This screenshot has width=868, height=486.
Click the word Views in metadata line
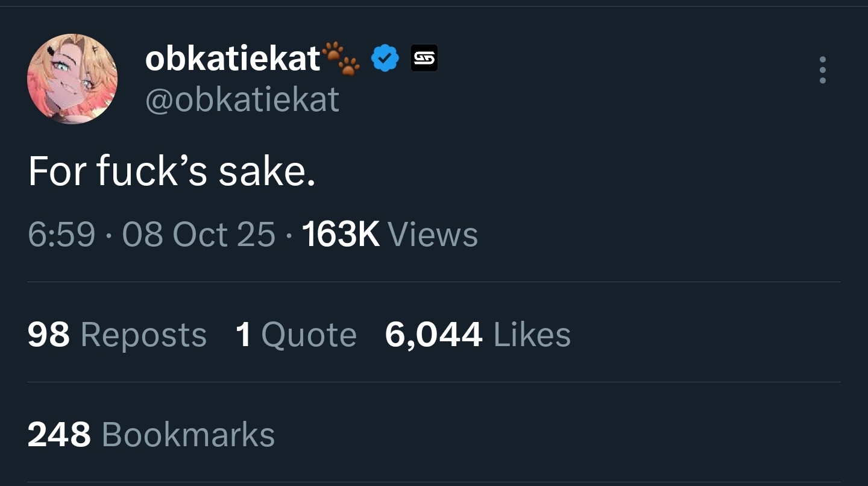[433, 234]
